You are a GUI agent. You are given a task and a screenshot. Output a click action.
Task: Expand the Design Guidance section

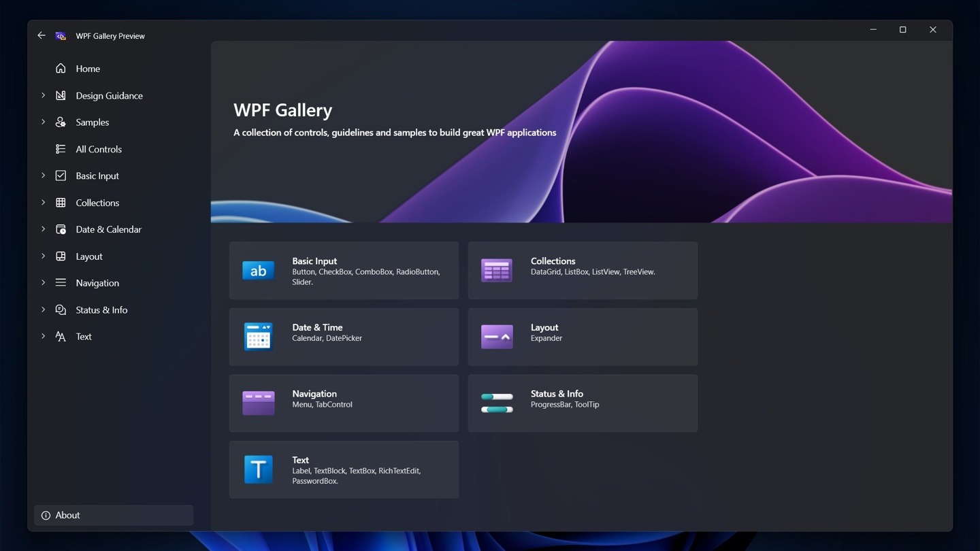point(43,95)
